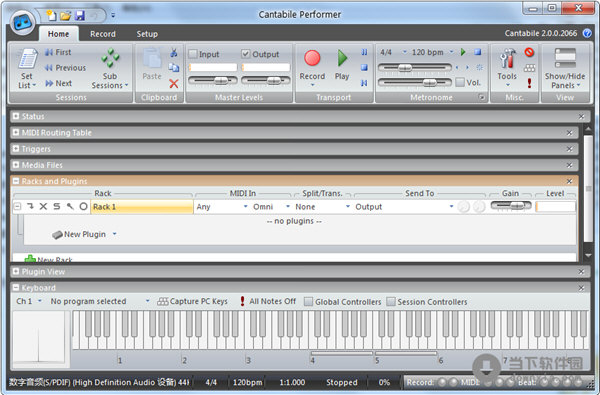Open the Tools menu in Misc

coord(507,68)
